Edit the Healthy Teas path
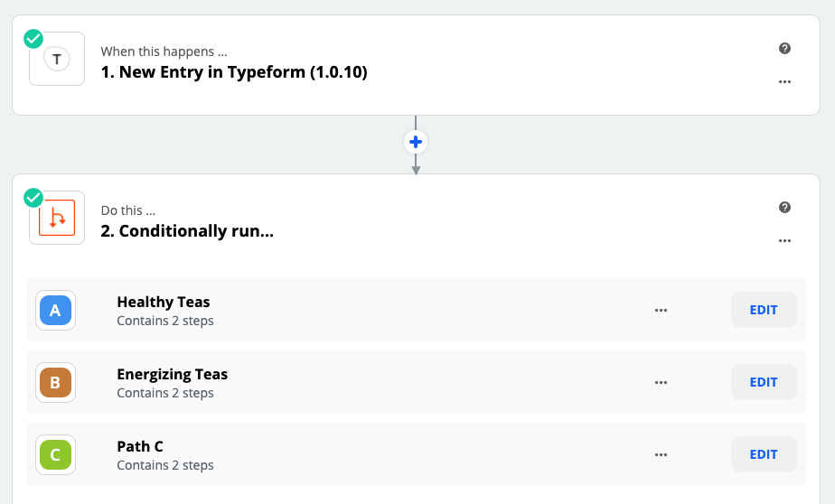The image size is (835, 504). coord(764,310)
